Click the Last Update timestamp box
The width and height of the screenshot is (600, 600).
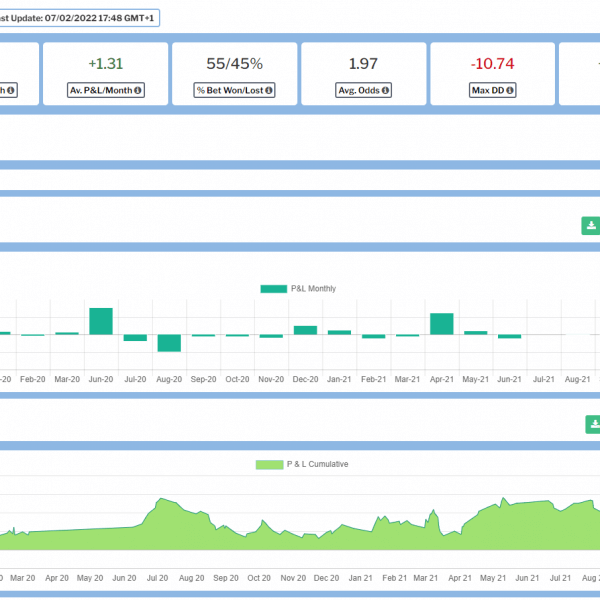pos(78,18)
